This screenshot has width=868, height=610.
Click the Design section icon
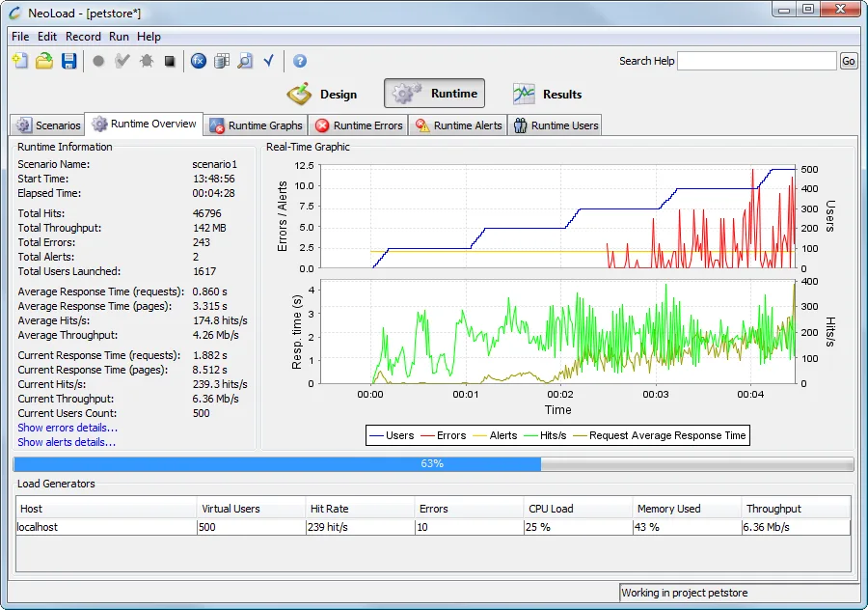299,94
